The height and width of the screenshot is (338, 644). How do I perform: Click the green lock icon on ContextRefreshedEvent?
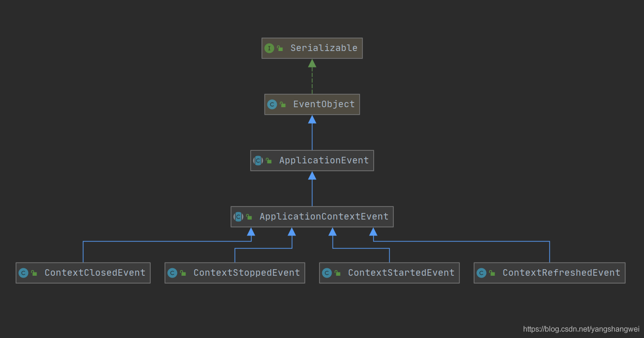click(x=492, y=273)
